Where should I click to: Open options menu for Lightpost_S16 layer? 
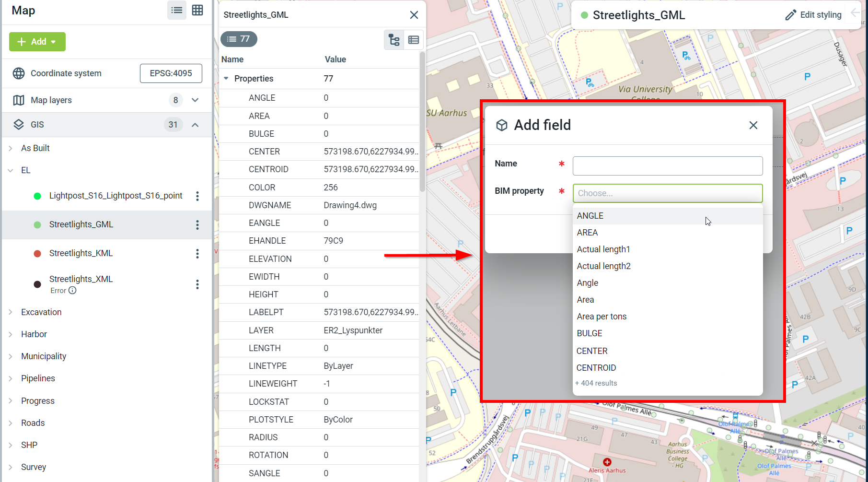click(197, 196)
